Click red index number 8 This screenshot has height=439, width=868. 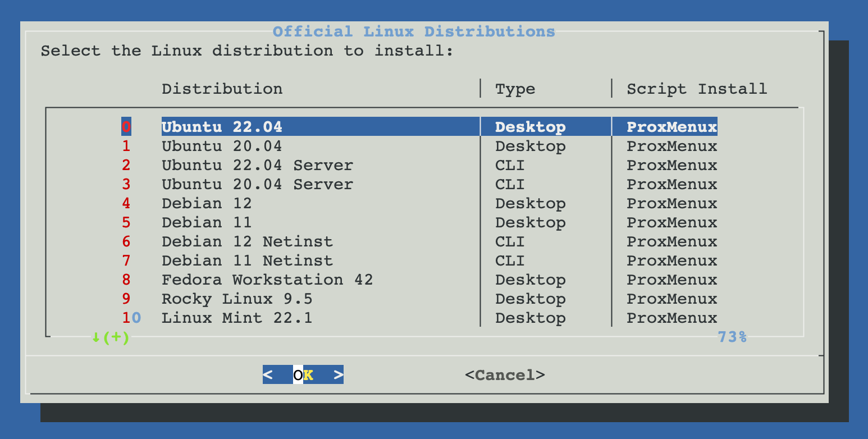(x=126, y=280)
